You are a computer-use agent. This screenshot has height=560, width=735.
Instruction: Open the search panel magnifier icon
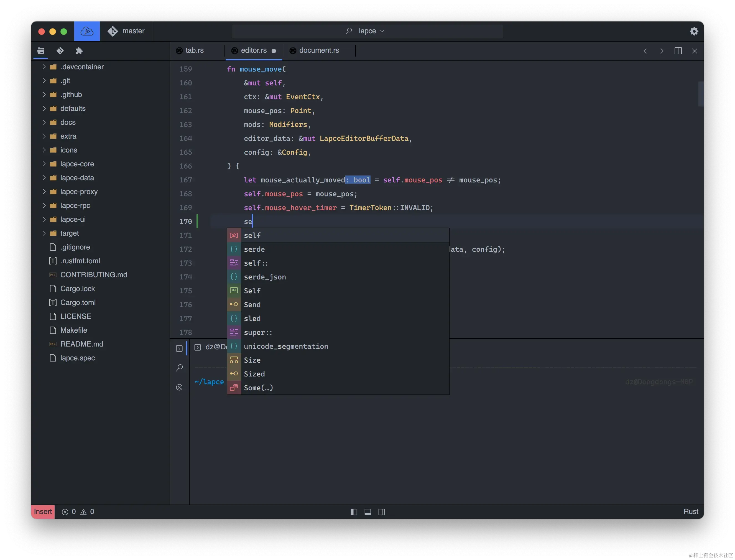click(179, 368)
